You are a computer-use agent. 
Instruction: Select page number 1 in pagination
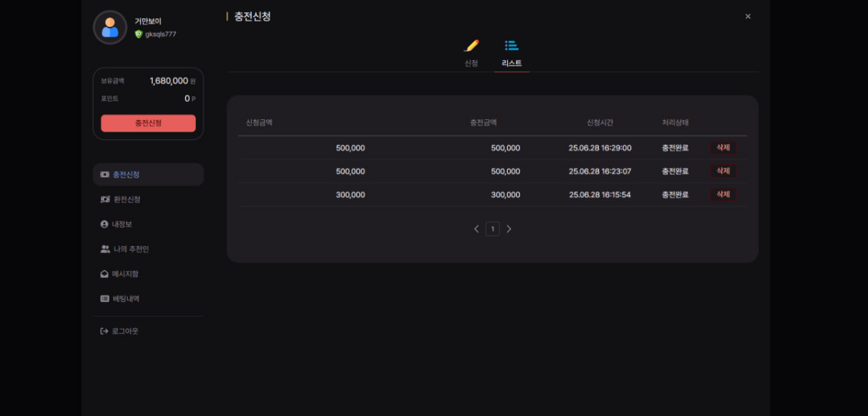coord(493,229)
